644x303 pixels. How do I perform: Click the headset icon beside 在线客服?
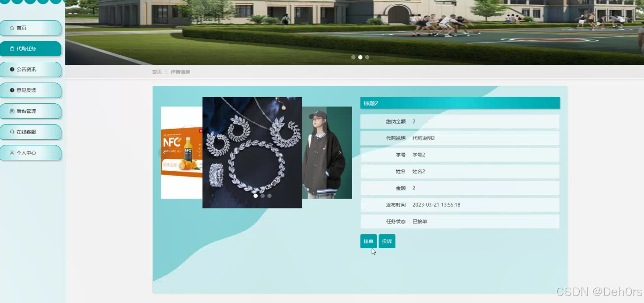12,132
